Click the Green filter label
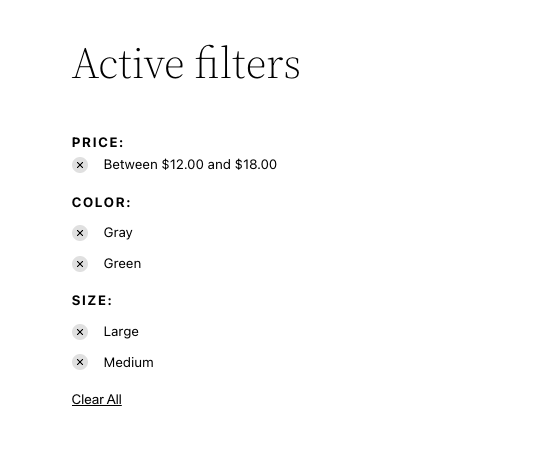The height and width of the screenshot is (451, 534). 122,264
